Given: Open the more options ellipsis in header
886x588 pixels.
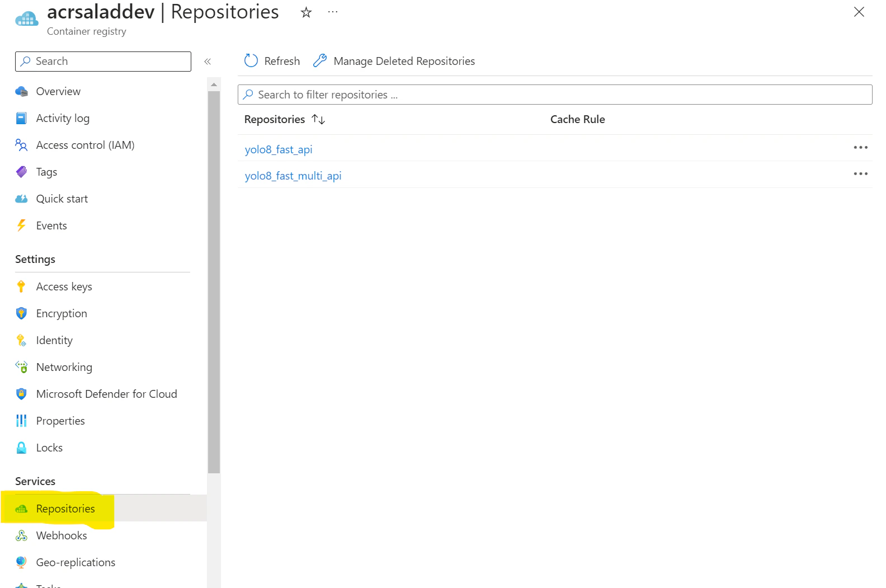Looking at the screenshot, I should [333, 12].
